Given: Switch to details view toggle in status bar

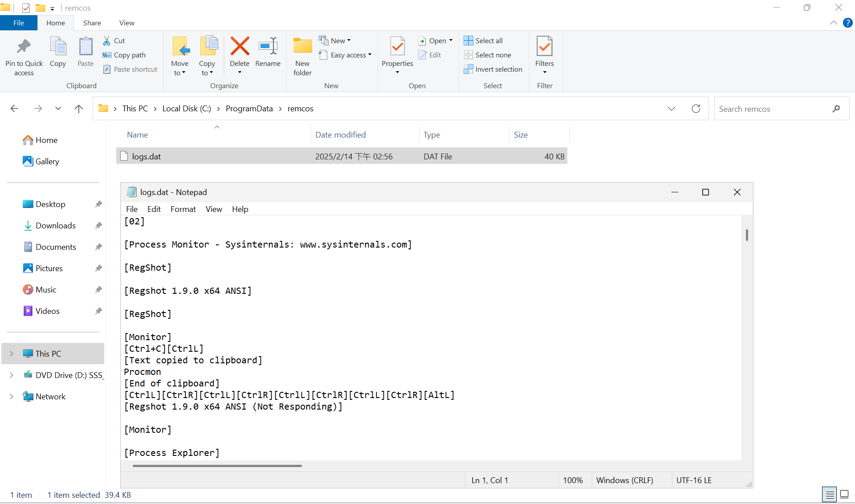Looking at the screenshot, I should coord(830,494).
